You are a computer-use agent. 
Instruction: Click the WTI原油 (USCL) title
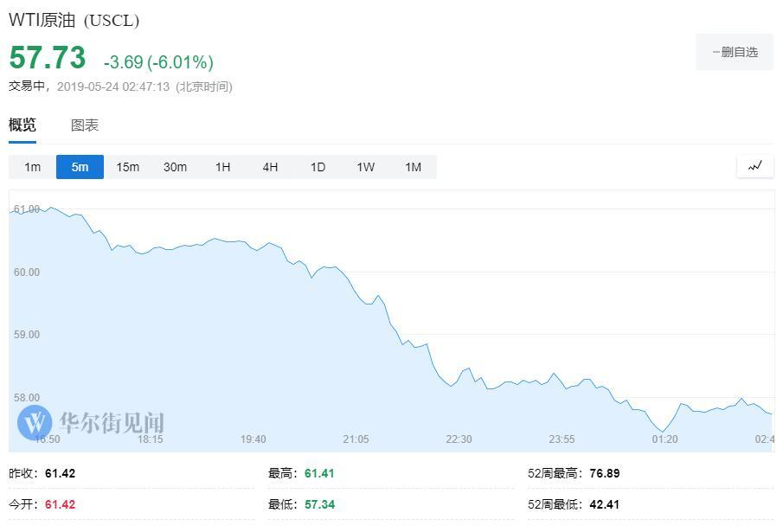coord(74,21)
